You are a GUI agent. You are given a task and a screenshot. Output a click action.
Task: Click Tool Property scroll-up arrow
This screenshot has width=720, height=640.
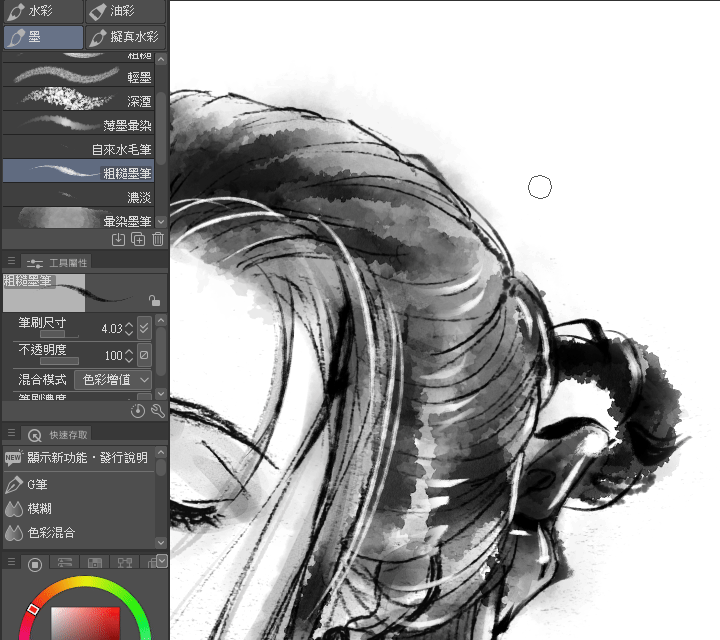click(x=161, y=320)
